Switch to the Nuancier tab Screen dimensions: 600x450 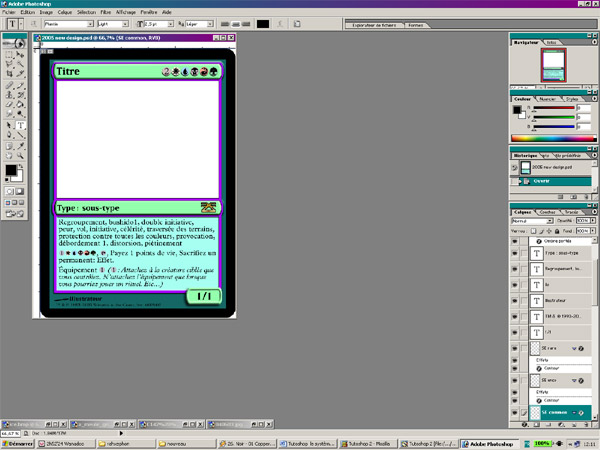tap(548, 99)
